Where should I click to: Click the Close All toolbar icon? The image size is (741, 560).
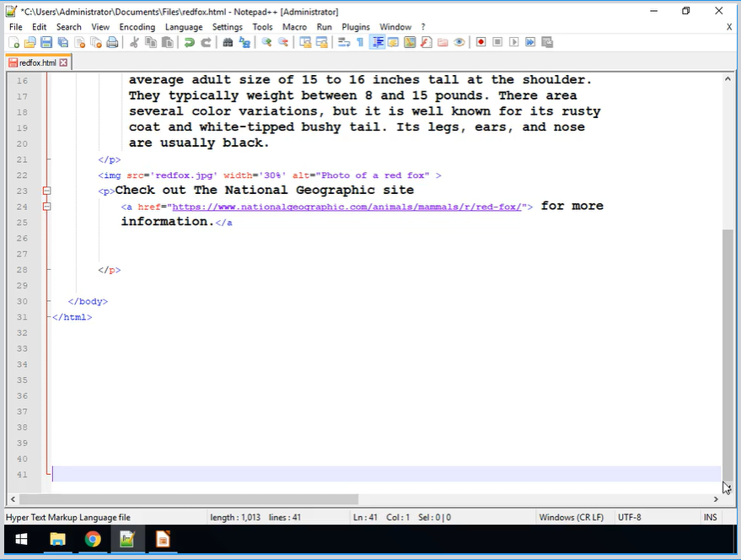(x=96, y=42)
